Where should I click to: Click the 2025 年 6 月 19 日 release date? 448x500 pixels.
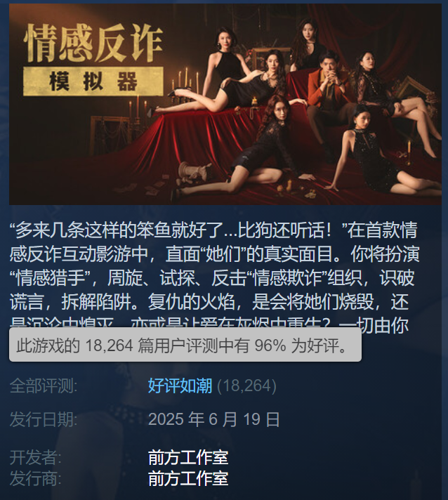pyautogui.click(x=214, y=419)
